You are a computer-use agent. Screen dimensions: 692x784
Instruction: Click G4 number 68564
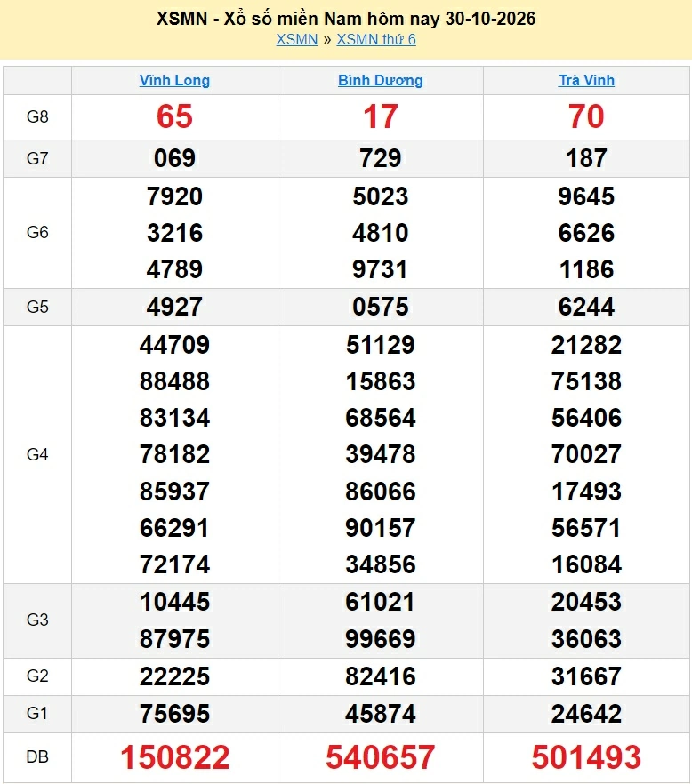381,418
